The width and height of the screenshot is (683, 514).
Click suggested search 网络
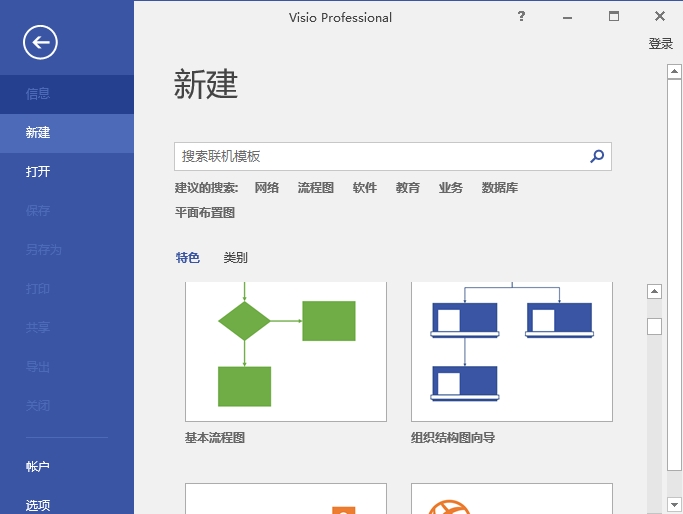coord(267,188)
